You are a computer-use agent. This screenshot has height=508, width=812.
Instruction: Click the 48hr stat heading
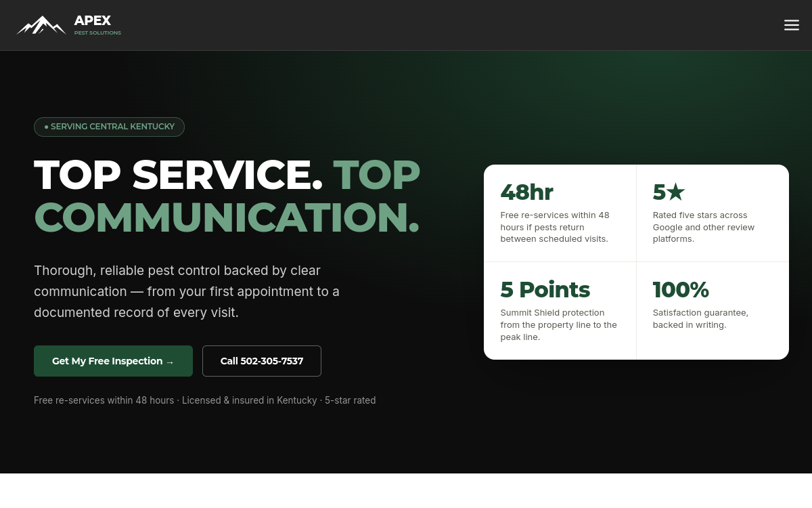click(x=527, y=192)
